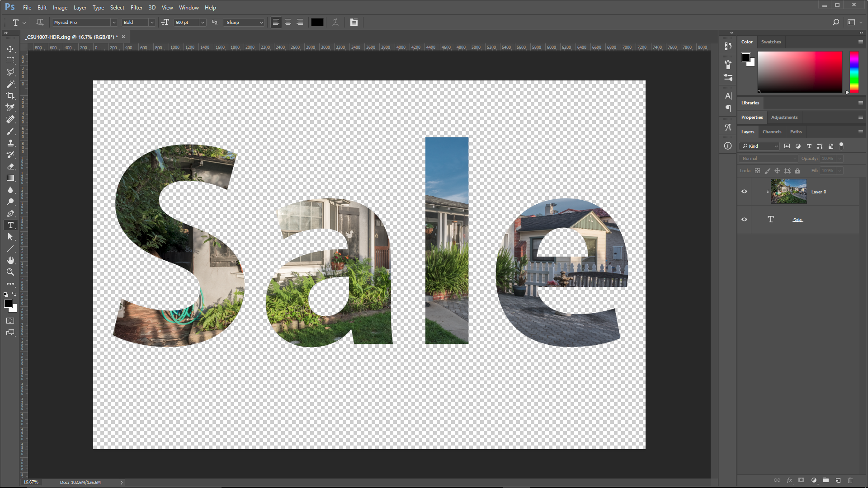Hide the Sale text layer
Screen dimensions: 868x488
(744, 220)
